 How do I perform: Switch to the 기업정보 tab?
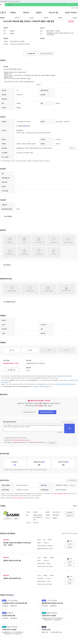click(75, 18)
